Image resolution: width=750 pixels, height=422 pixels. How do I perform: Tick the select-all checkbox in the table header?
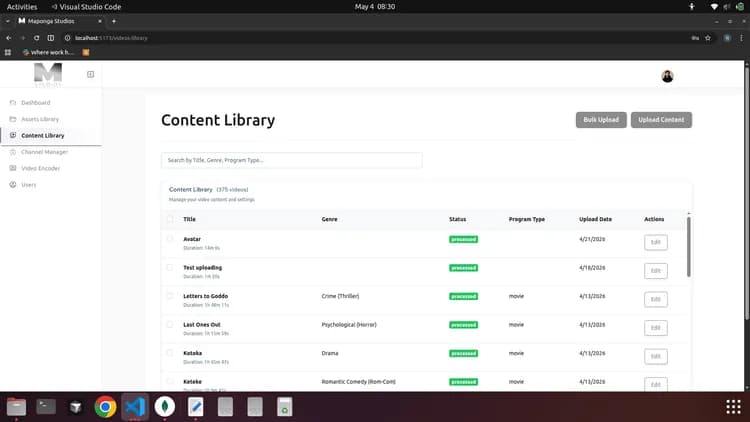tap(170, 219)
